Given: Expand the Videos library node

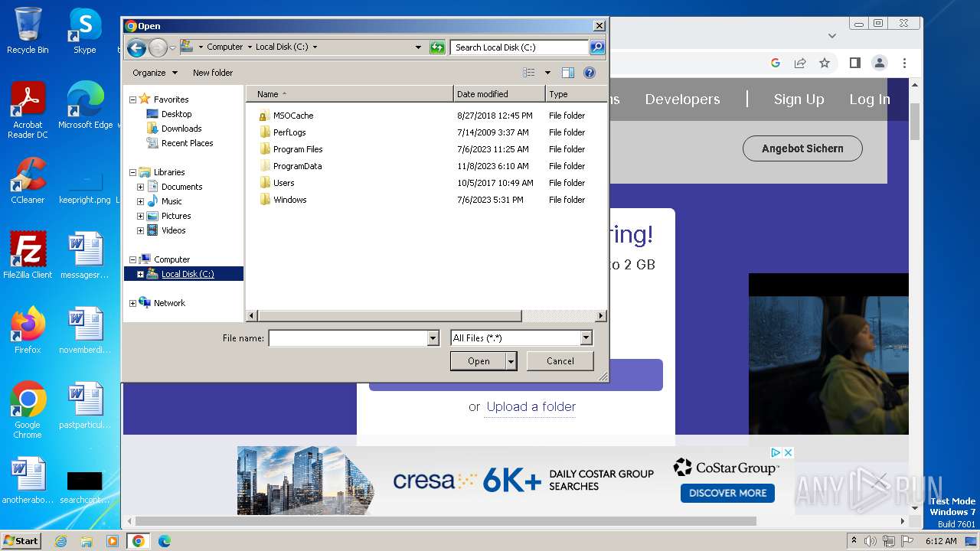Looking at the screenshot, I should coord(140,230).
